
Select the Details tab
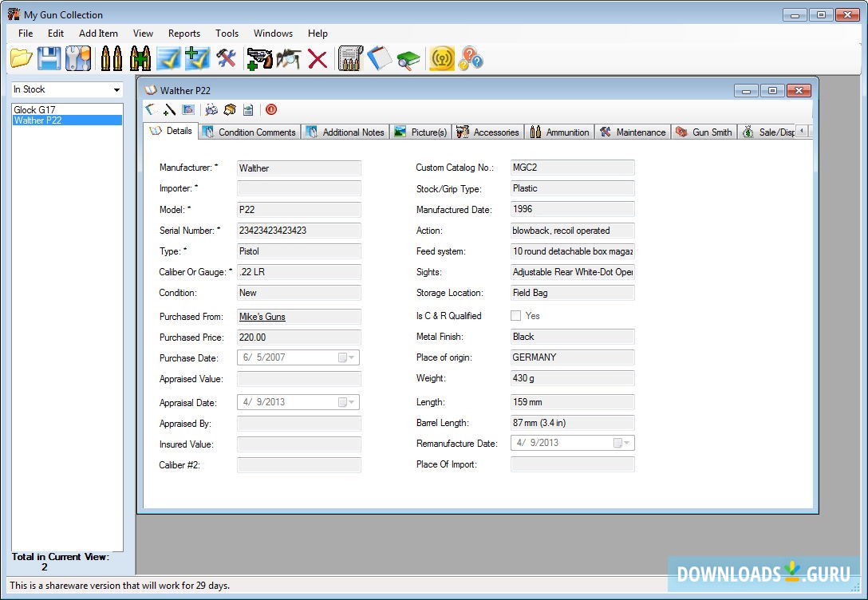pyautogui.click(x=171, y=131)
